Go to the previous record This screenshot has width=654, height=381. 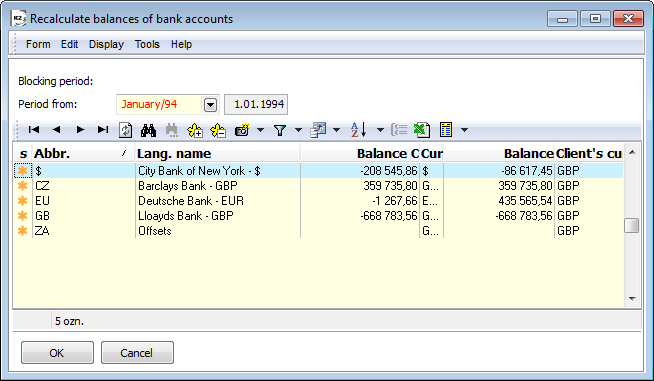[x=56, y=130]
